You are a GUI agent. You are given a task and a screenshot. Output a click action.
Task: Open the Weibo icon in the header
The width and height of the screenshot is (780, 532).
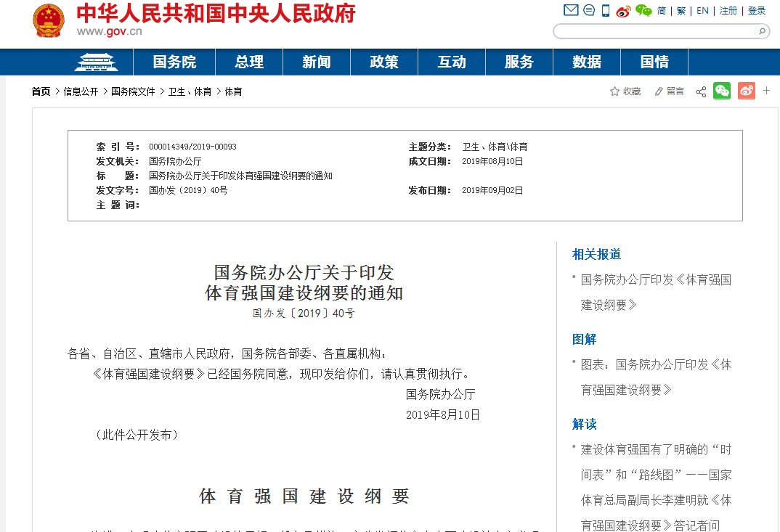coord(623,11)
